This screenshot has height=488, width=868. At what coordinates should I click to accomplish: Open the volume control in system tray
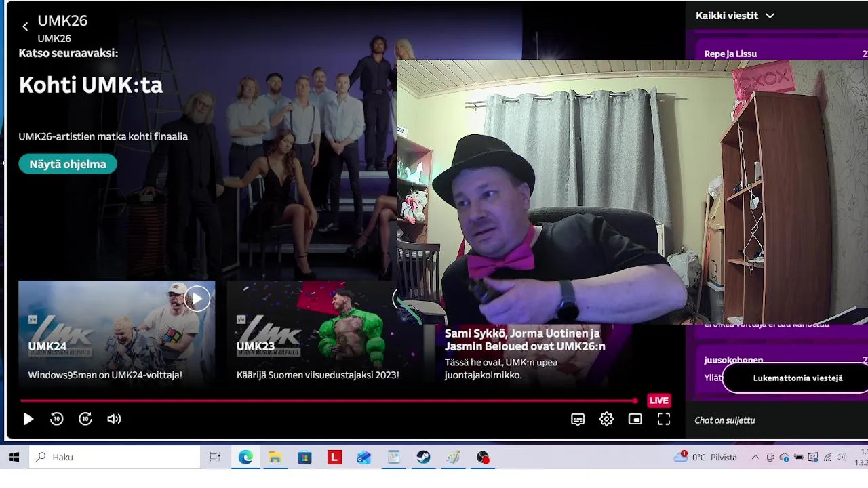[842, 457]
